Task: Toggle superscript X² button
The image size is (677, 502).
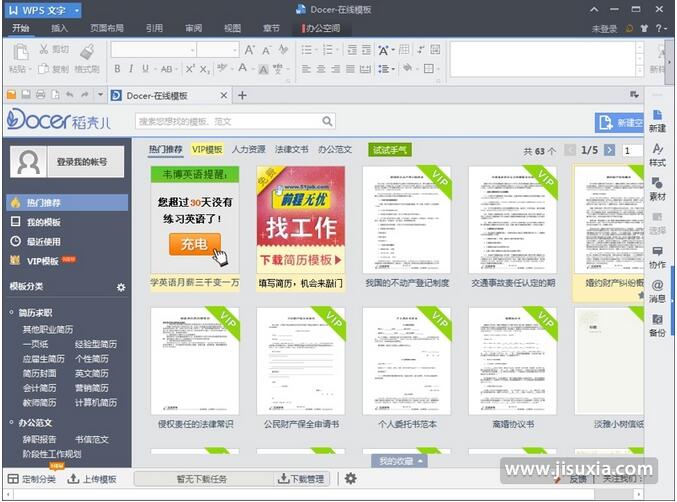Action: point(190,69)
